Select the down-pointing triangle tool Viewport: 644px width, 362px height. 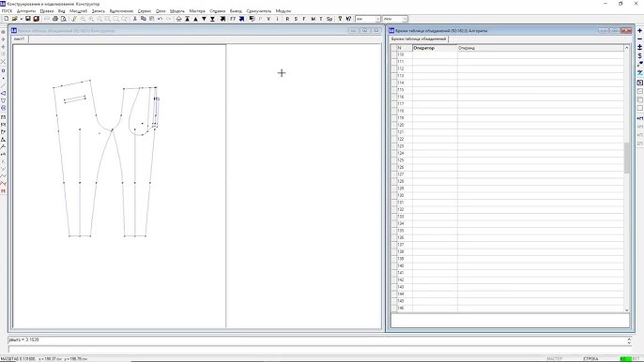(4, 100)
